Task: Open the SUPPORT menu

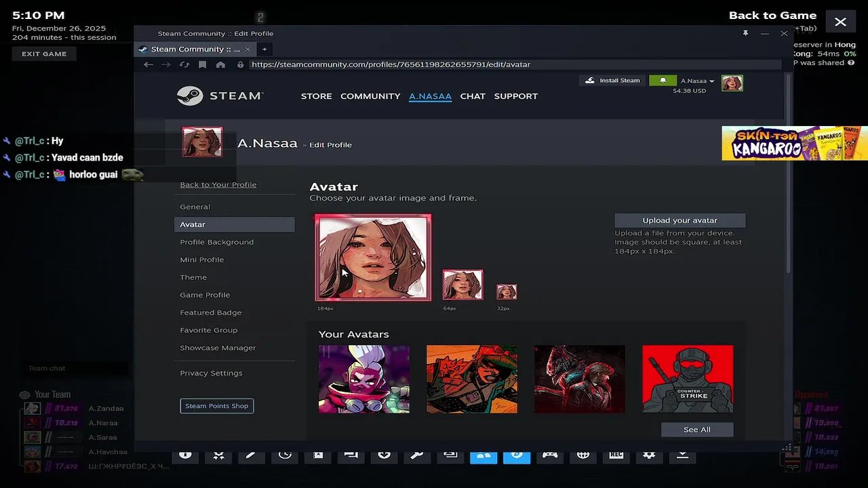Action: click(516, 96)
